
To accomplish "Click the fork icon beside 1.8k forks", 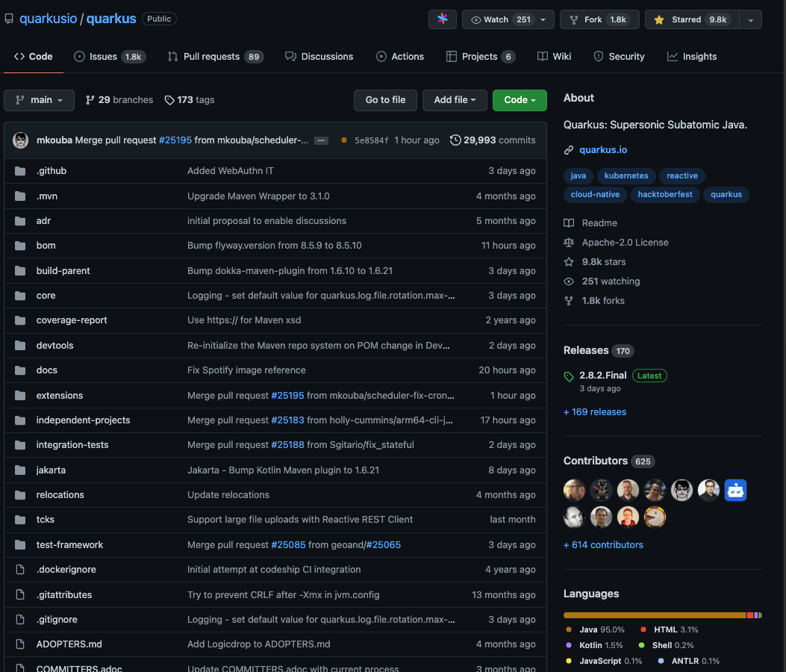I will pyautogui.click(x=569, y=301).
